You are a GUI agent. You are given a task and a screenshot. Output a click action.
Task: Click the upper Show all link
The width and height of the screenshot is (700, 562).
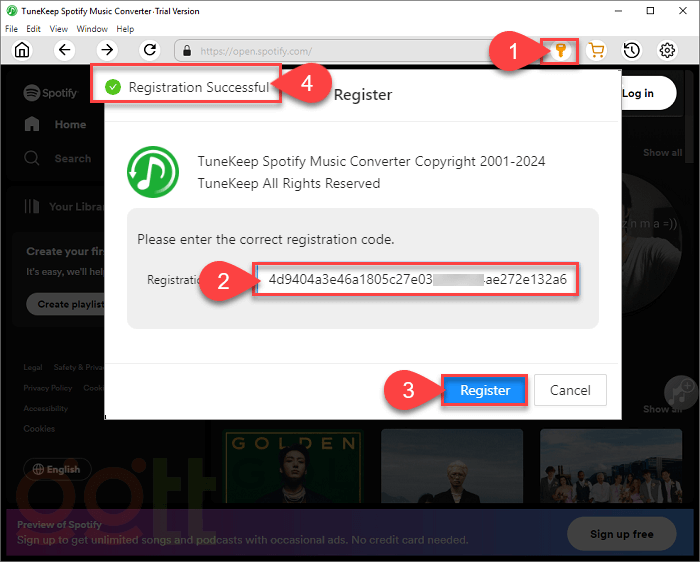coord(662,153)
